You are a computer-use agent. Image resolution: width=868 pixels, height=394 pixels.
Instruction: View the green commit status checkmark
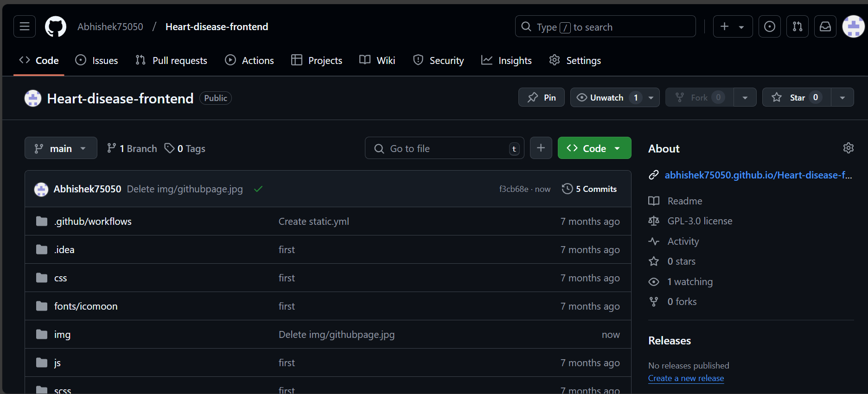258,189
